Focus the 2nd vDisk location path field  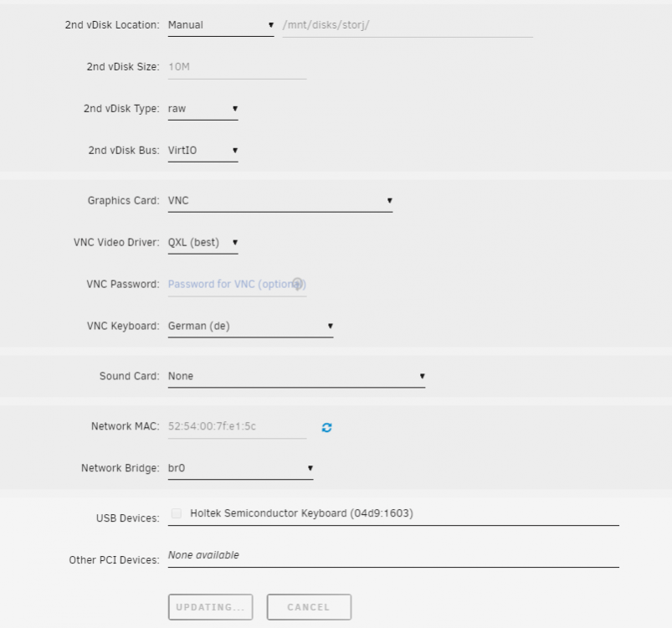point(408,25)
